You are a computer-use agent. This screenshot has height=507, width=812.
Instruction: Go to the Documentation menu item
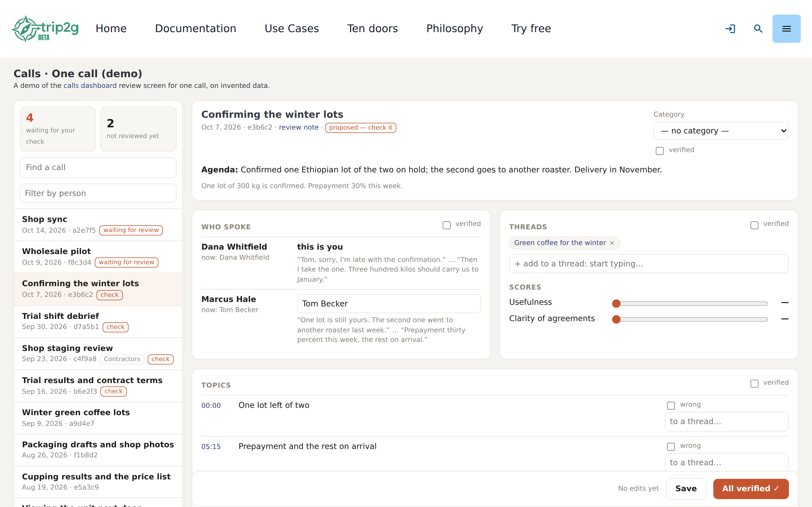196,28
